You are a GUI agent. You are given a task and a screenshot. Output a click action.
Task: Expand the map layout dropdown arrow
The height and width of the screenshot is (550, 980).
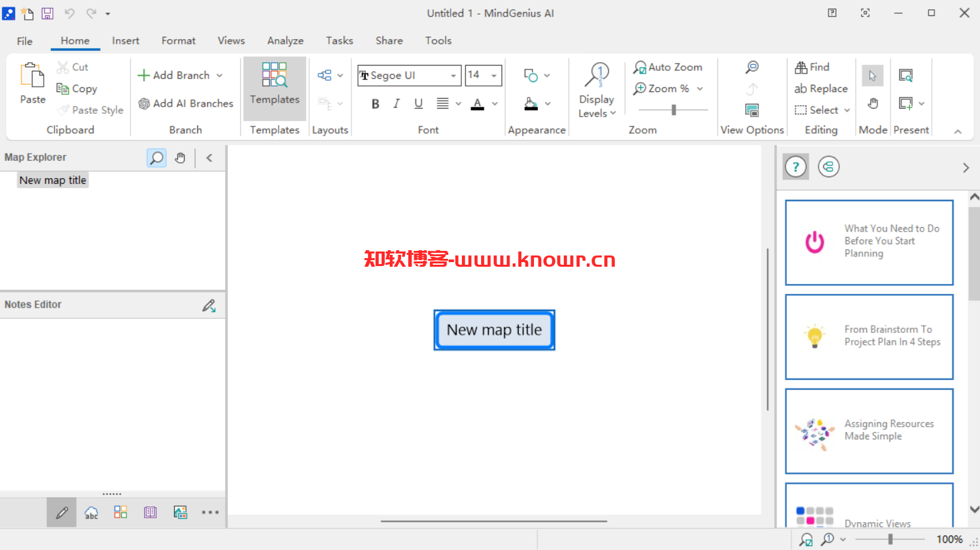pyautogui.click(x=340, y=75)
